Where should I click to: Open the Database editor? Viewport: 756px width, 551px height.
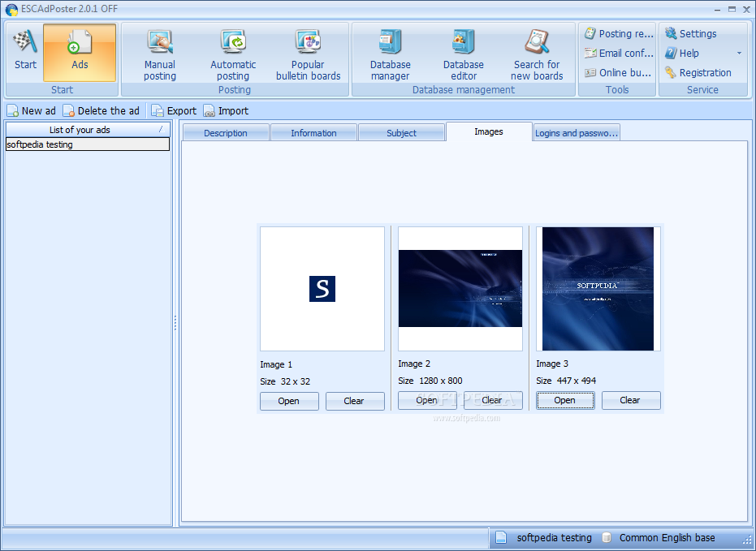point(464,54)
